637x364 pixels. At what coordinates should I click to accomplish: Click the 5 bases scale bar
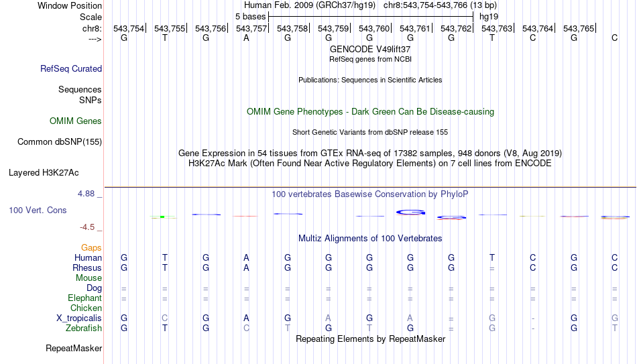[371, 17]
